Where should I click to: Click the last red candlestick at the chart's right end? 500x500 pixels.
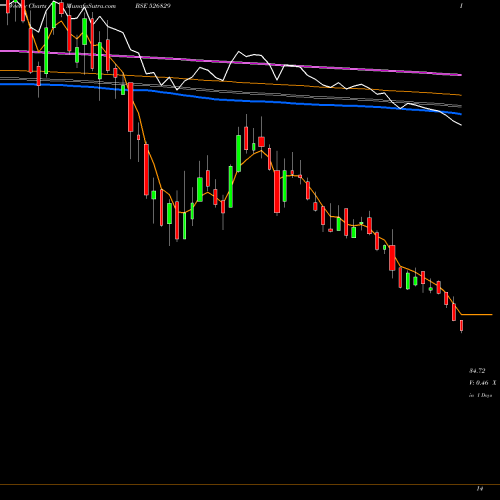coord(462,325)
